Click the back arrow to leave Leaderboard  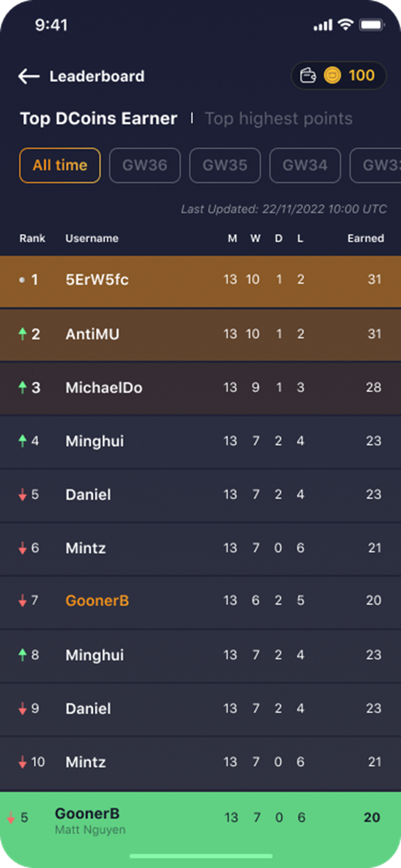click(x=28, y=76)
